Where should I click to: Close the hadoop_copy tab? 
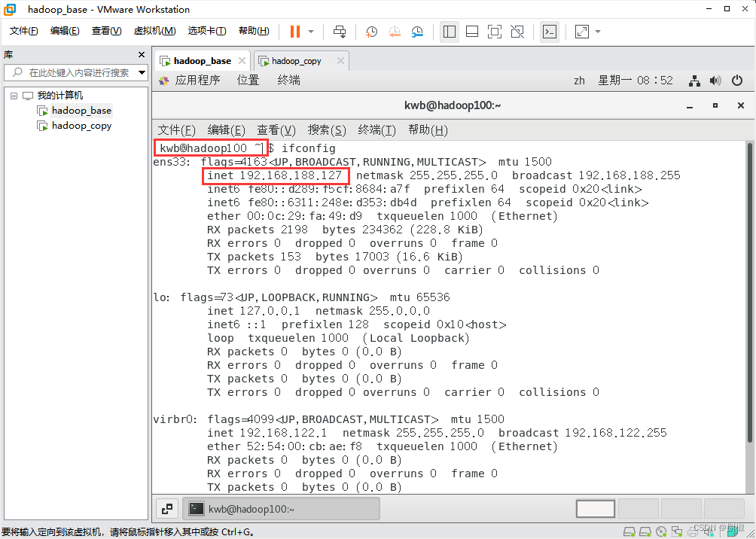coord(340,61)
